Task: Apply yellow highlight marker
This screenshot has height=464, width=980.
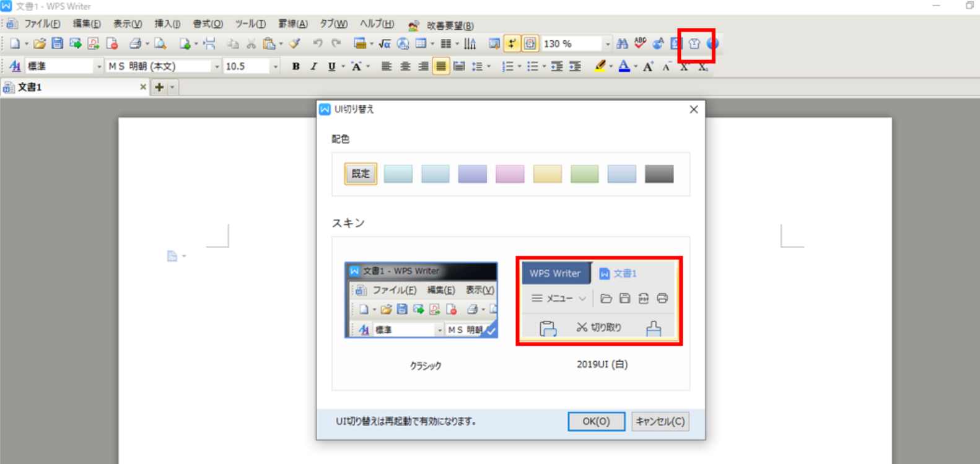Action: pyautogui.click(x=600, y=66)
